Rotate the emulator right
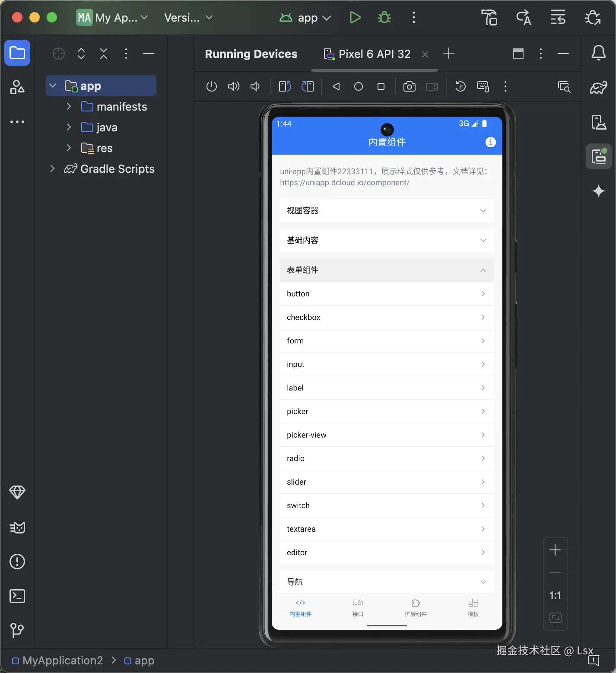The width and height of the screenshot is (616, 673). click(308, 86)
